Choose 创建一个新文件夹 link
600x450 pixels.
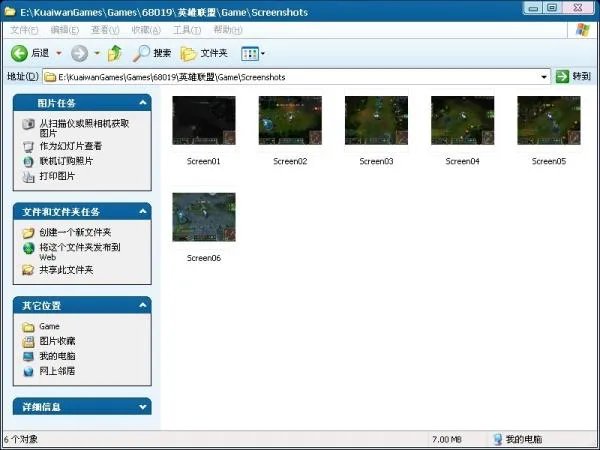tap(75, 232)
